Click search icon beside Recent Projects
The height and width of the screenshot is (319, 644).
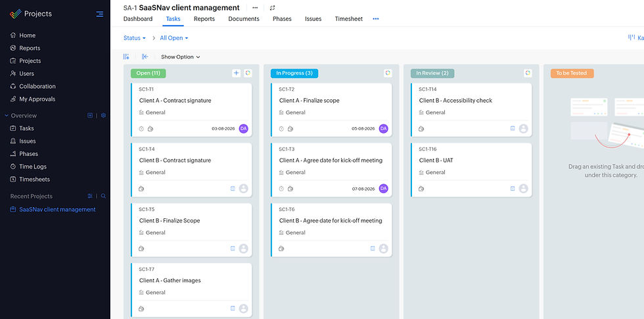(104, 196)
